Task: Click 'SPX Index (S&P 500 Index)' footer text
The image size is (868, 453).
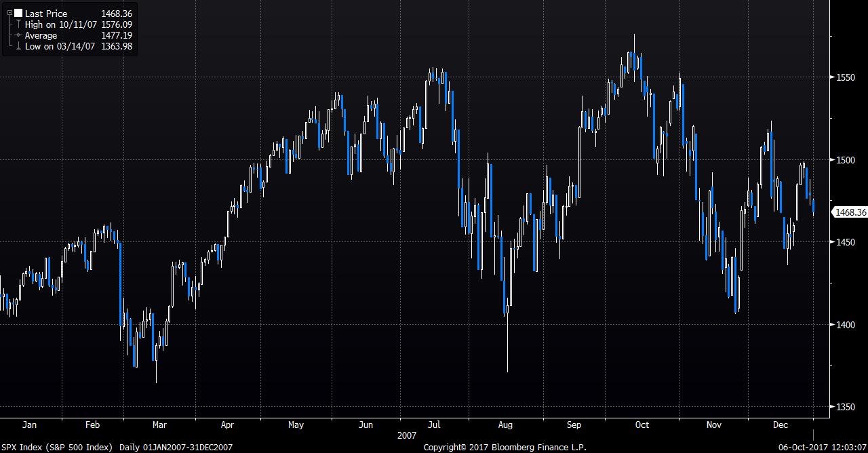Action: click(58, 448)
